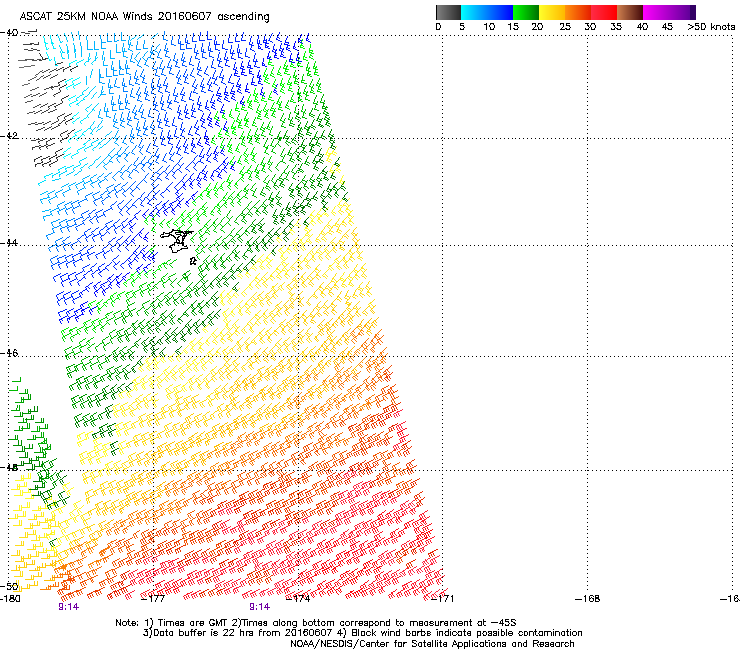This screenshot has width=740, height=650.
Task: Click the -171 longitude axis label
Action: [443, 599]
